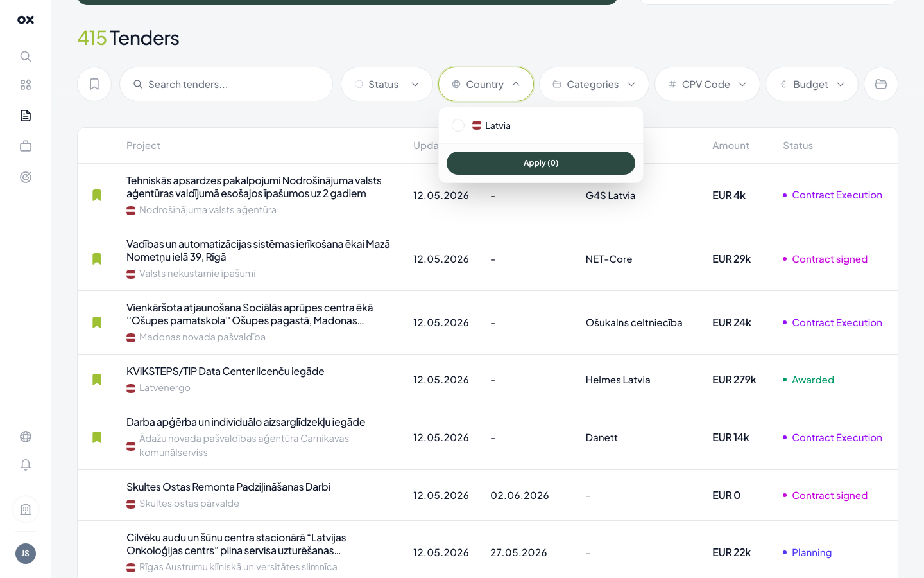The height and width of the screenshot is (578, 924).
Task: Open the Status filter dropdown
Action: pyautogui.click(x=387, y=84)
